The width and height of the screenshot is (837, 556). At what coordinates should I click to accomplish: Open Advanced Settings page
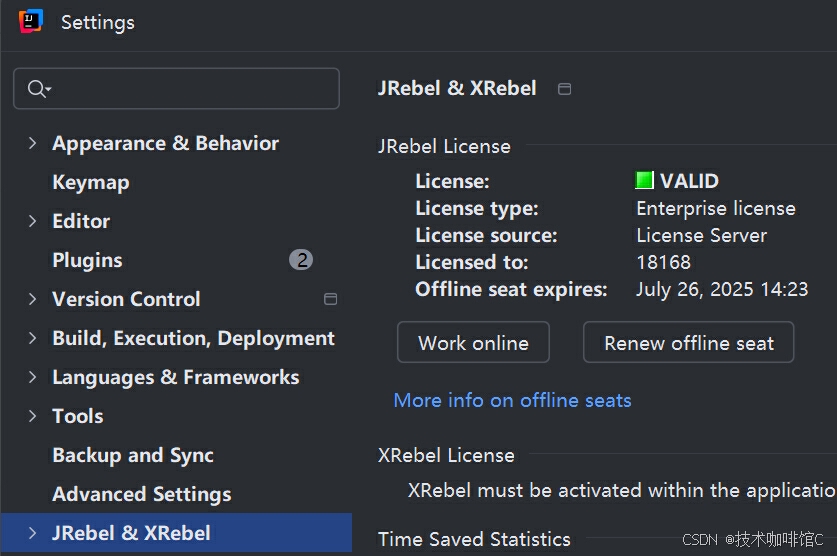[142, 494]
